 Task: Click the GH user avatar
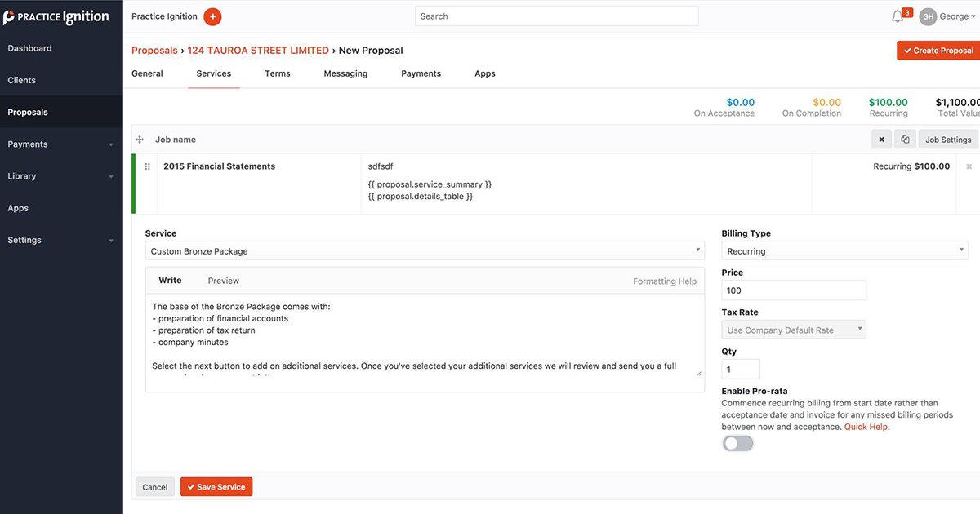click(927, 16)
